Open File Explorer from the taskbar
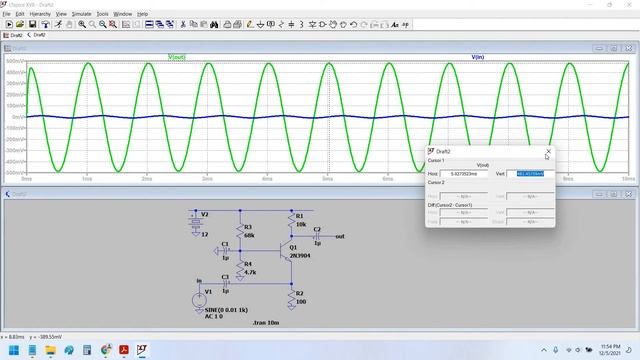Image resolution: width=640 pixels, height=360 pixels. 51,350
